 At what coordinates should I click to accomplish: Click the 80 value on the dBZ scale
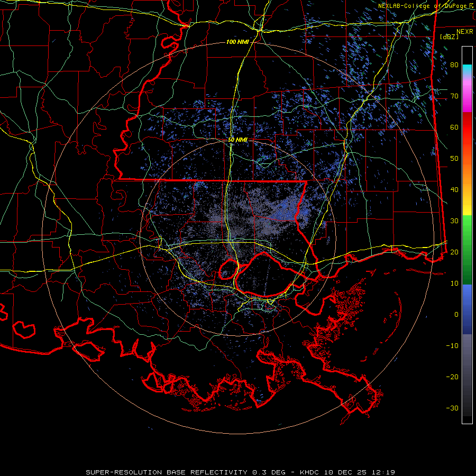(454, 65)
